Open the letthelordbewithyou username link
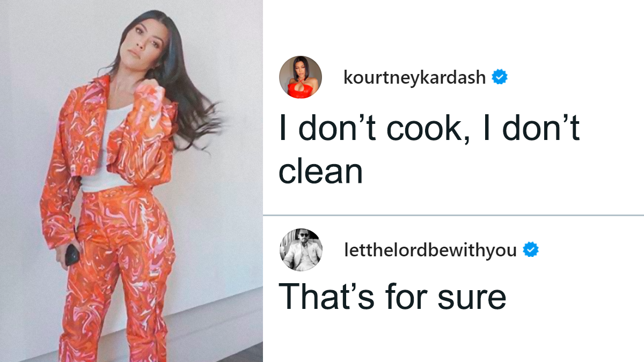644x362 pixels. [430, 249]
